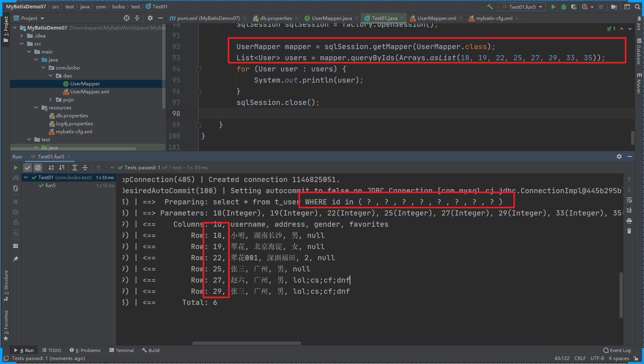The width and height of the screenshot is (644, 364).
Task: Collapse all test results
Action: (85, 168)
